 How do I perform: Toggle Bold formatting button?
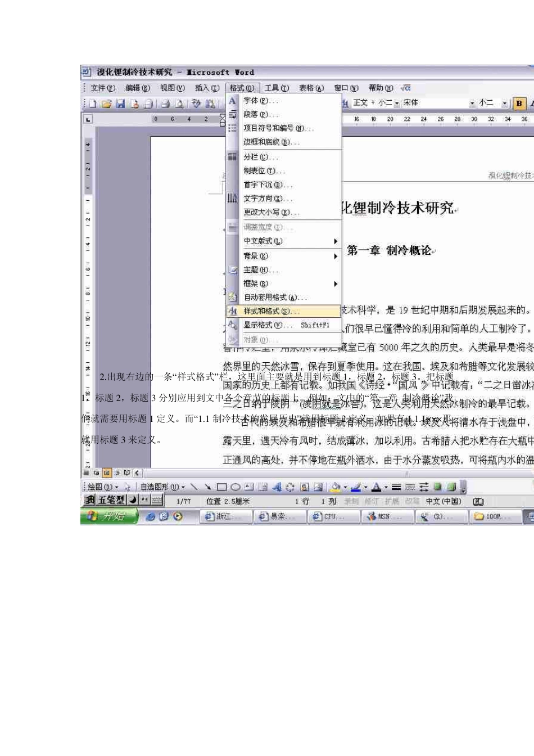(x=519, y=103)
